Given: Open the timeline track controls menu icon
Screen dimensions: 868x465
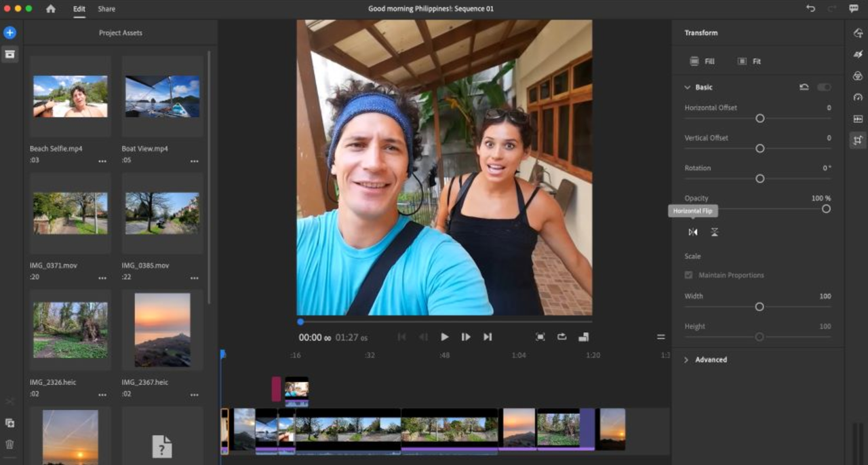Looking at the screenshot, I should click(x=660, y=337).
